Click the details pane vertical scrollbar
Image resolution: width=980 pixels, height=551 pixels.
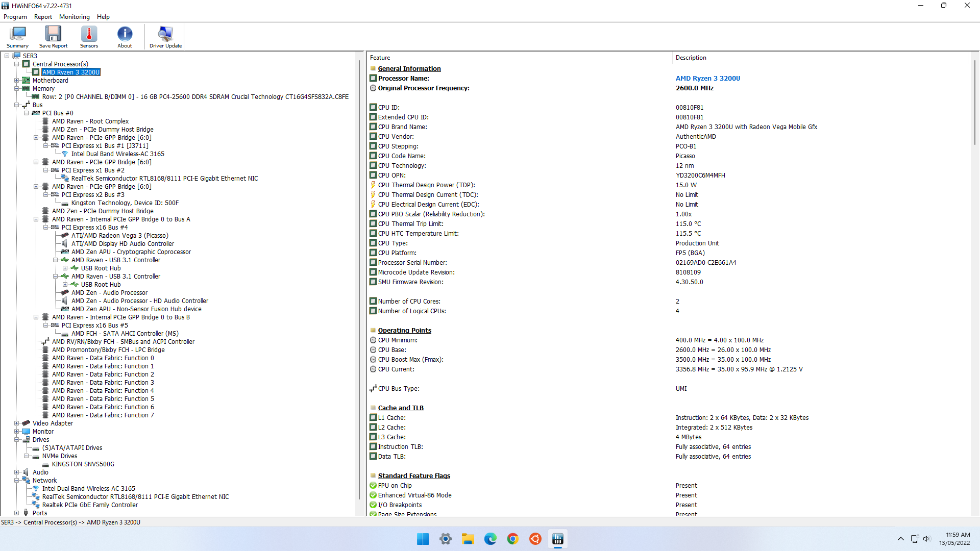tap(974, 102)
